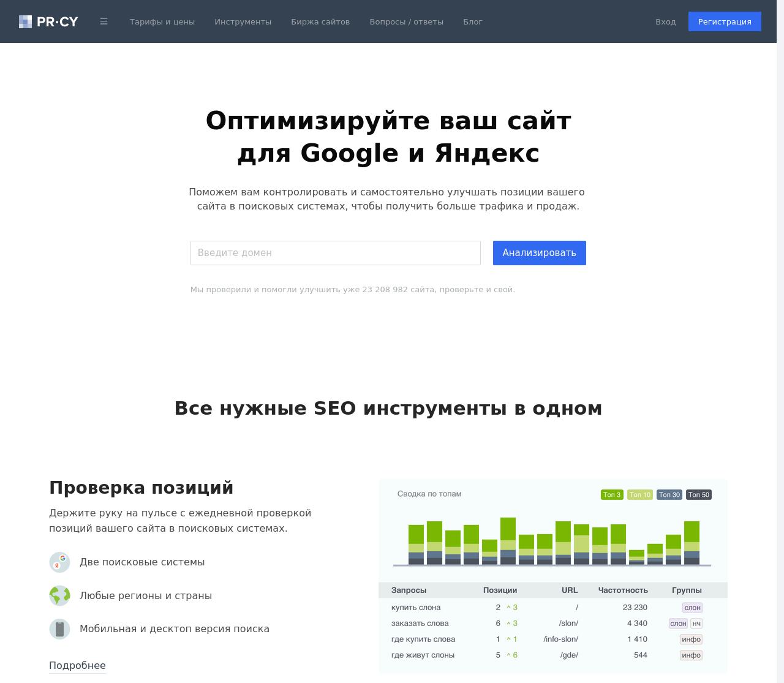Click the /gde/ URL cell
The height and width of the screenshot is (683, 784).
(569, 655)
